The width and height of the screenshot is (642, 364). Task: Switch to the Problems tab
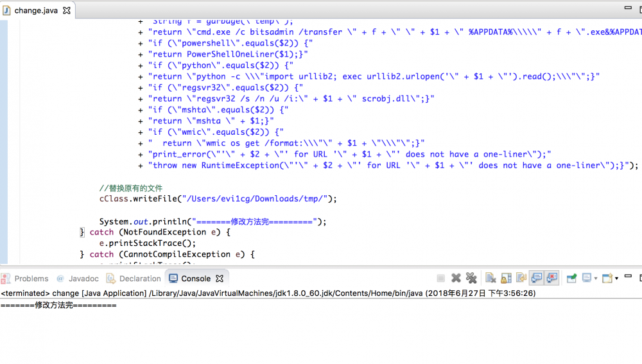[x=24, y=279]
